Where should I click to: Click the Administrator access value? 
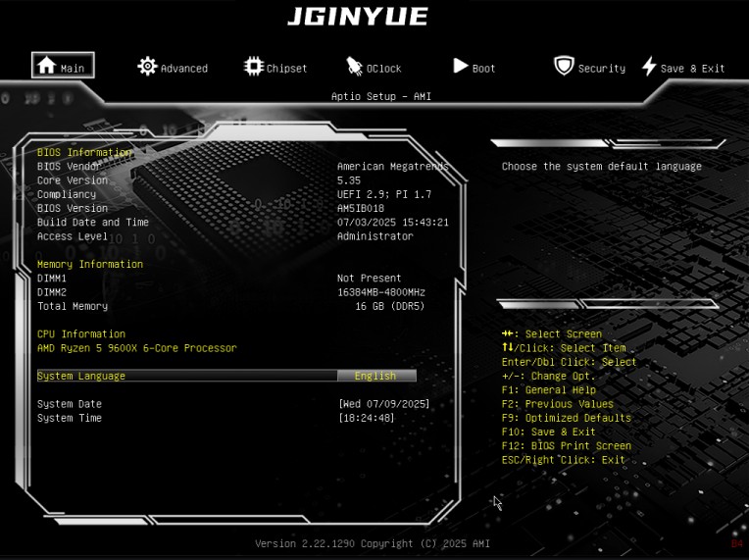point(374,236)
